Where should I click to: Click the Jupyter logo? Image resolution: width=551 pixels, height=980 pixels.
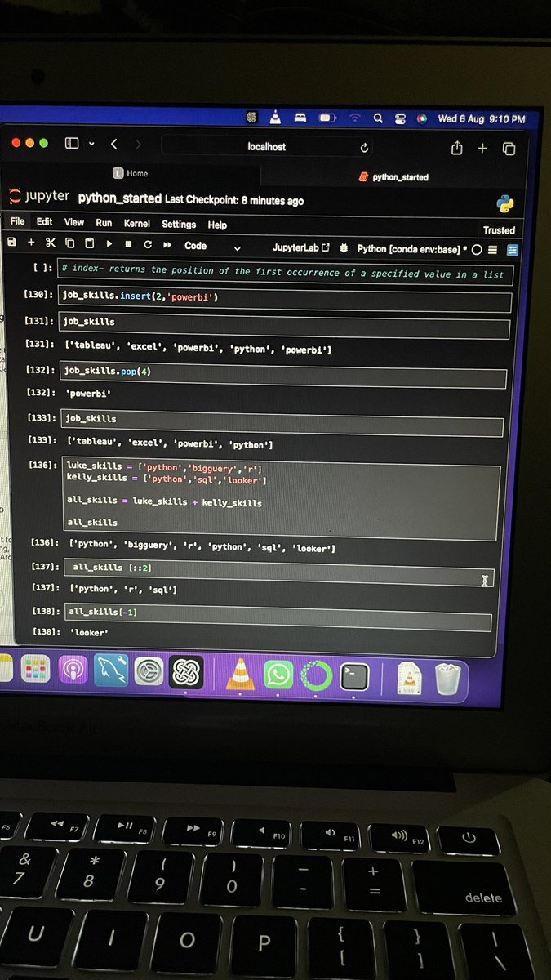pos(39,197)
